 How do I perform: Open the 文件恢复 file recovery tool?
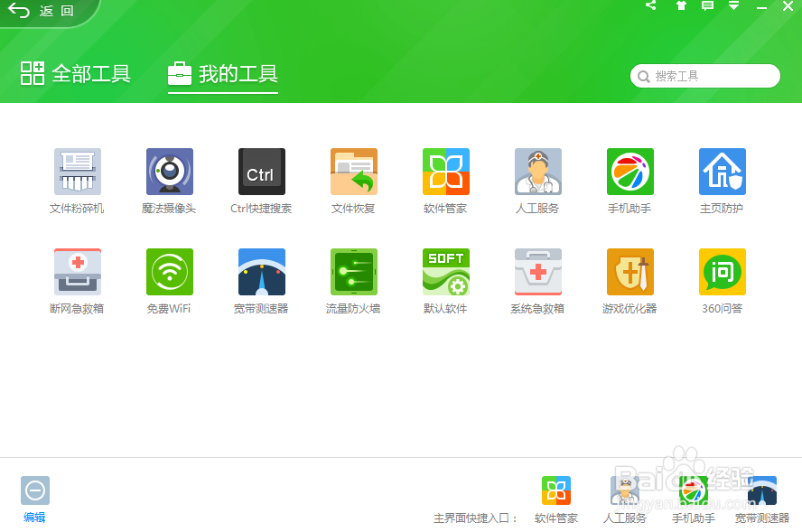pos(353,172)
